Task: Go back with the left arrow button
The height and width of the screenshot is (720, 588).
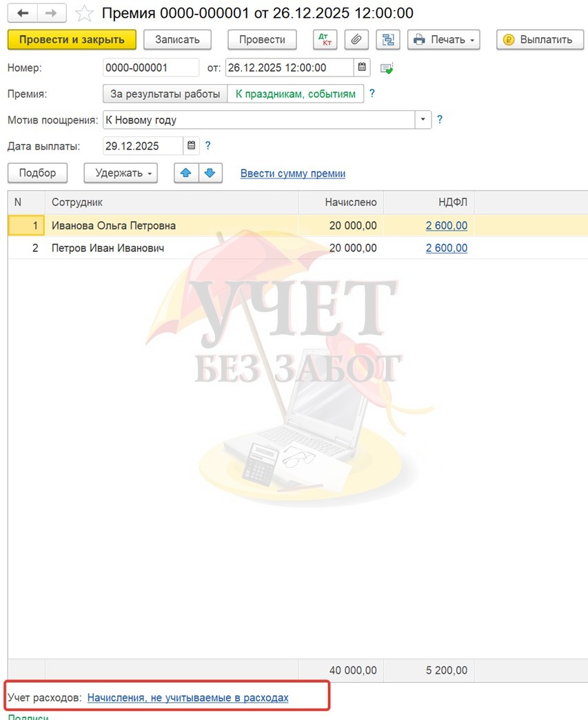Action: point(23,13)
